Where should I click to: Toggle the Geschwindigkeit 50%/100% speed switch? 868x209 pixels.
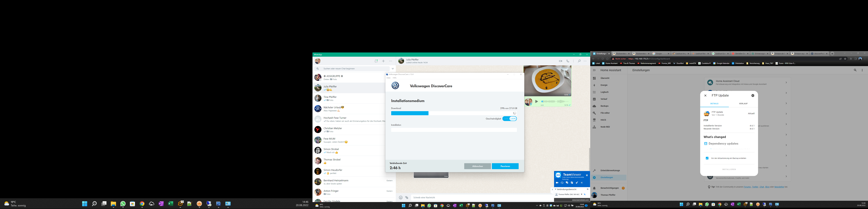tap(510, 119)
